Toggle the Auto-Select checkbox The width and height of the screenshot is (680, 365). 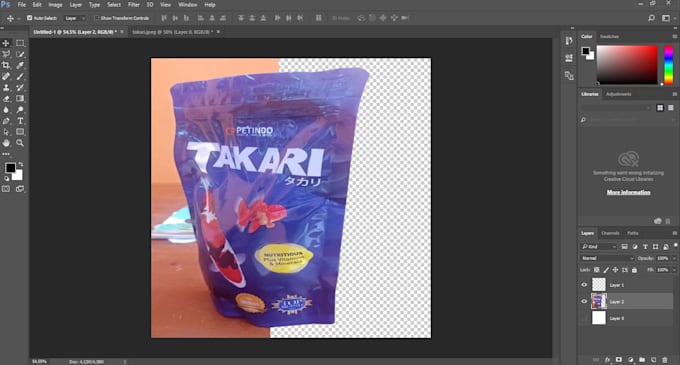tap(29, 18)
